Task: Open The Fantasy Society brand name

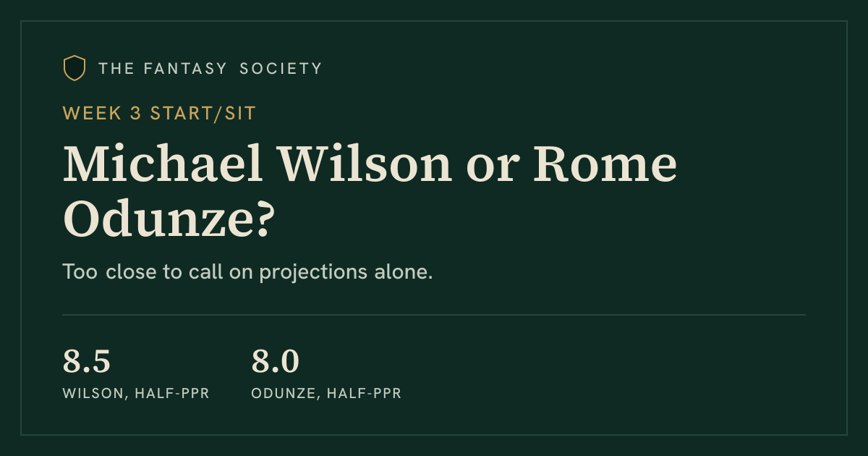Action: (x=210, y=69)
